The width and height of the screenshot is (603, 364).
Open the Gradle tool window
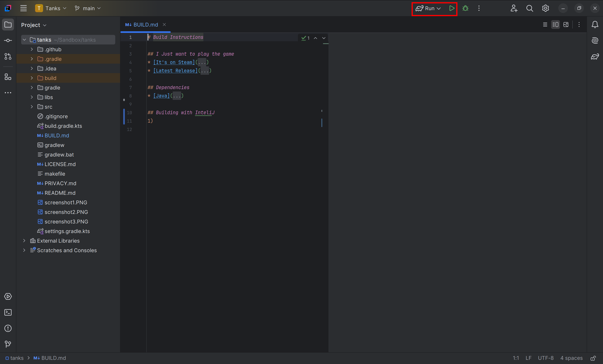595,56
